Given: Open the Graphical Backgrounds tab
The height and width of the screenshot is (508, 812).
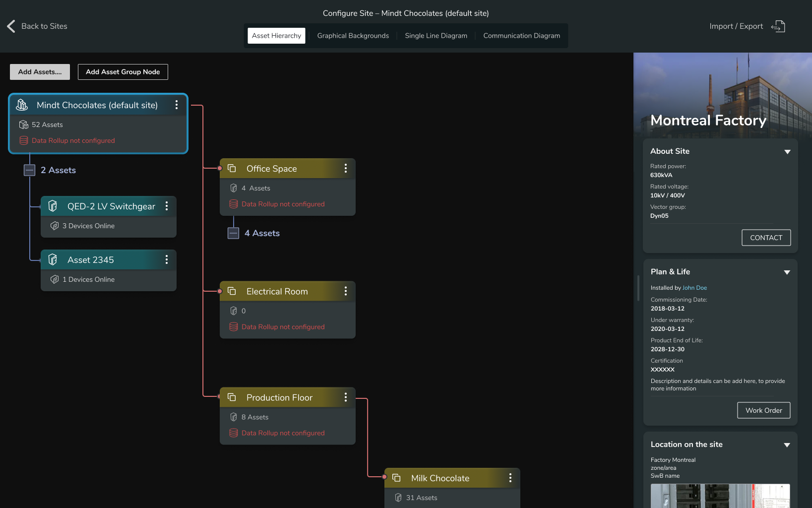Looking at the screenshot, I should point(353,36).
